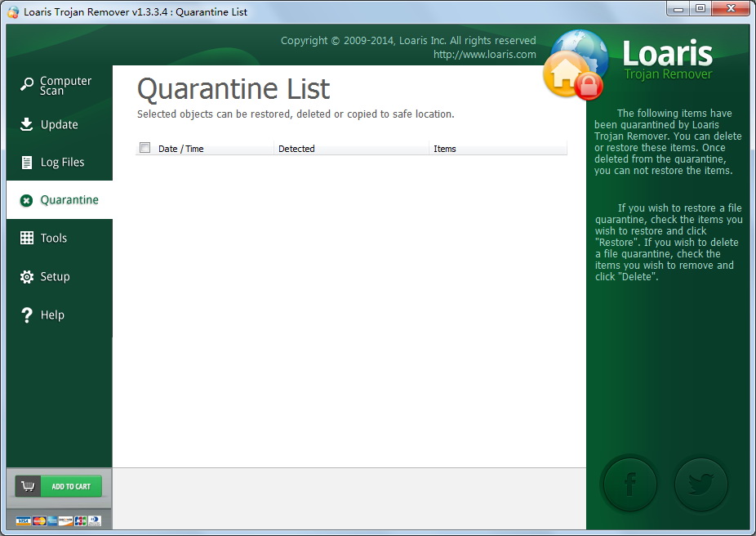
Task: Click the Quarantine green X icon
Action: [26, 200]
